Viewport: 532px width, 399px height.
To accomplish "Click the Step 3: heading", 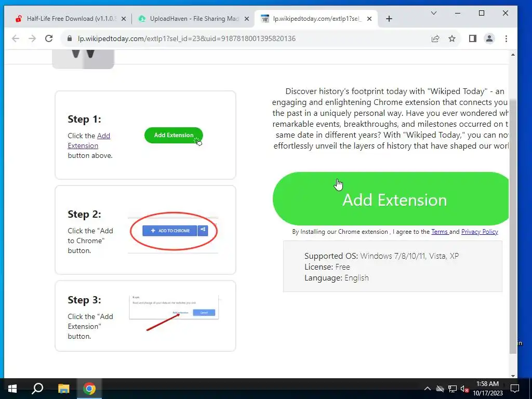I will tap(84, 300).
